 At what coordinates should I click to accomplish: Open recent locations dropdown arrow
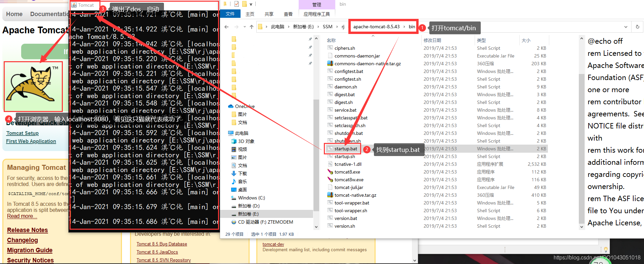(x=245, y=27)
